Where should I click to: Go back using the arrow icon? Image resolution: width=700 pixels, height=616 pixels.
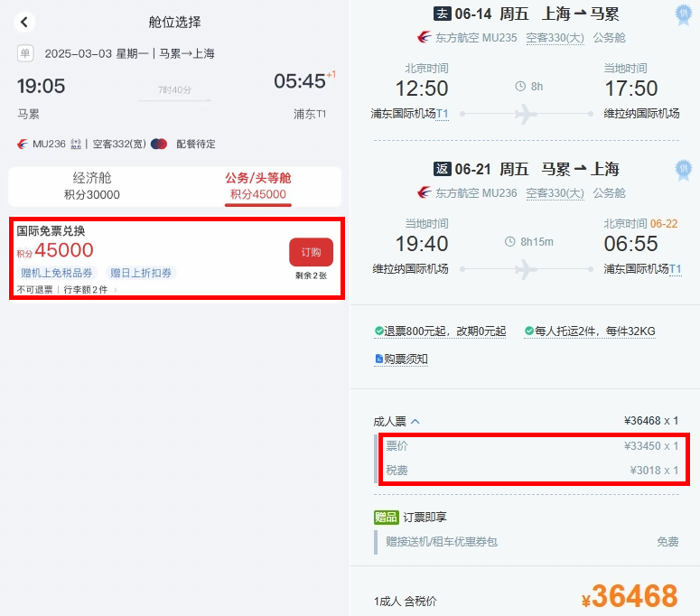pos(24,22)
